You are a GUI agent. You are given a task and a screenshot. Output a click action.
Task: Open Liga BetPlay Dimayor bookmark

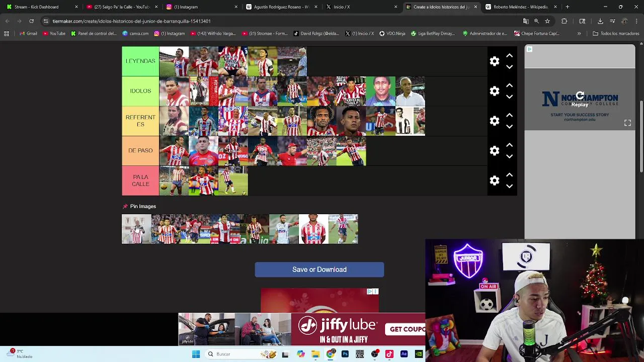point(433,34)
